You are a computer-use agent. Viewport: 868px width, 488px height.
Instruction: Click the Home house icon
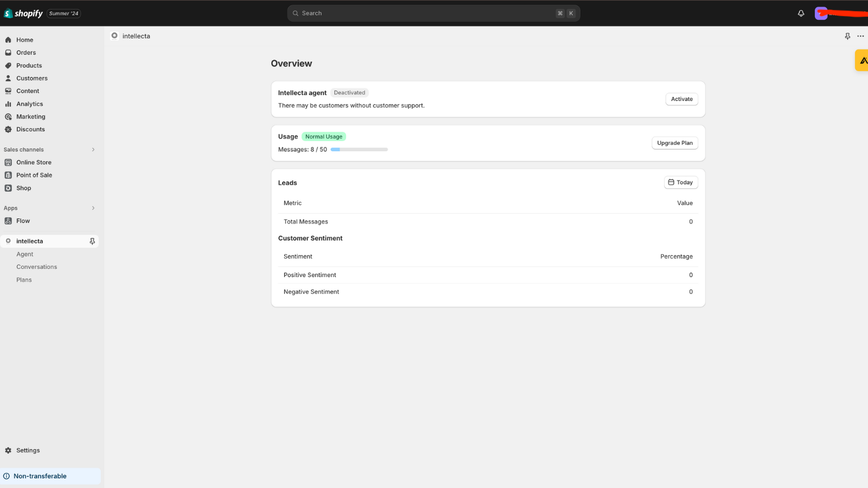coord(8,40)
